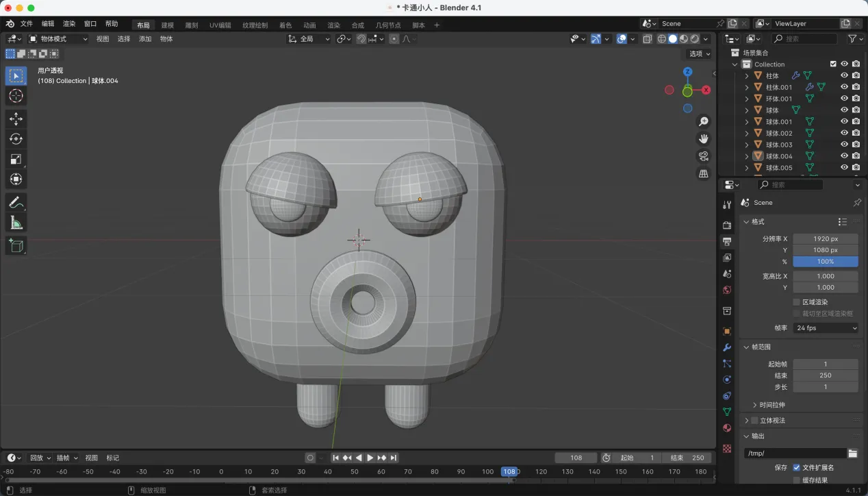The image size is (868, 496).
Task: Uncheck the 文件扩展名 checkbox
Action: click(796, 467)
